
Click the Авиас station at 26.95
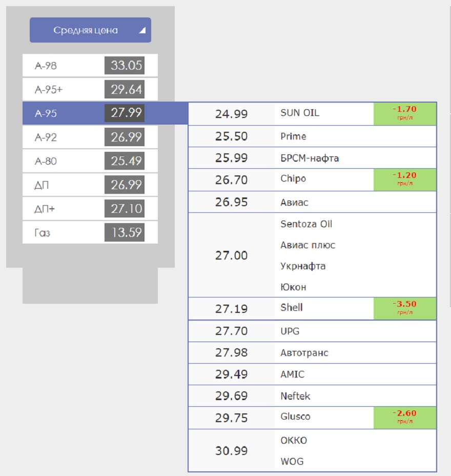pyautogui.click(x=294, y=202)
